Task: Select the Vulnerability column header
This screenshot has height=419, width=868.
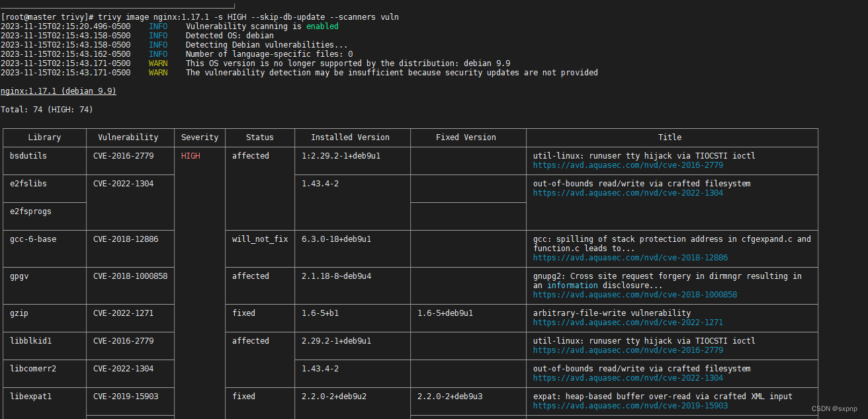Action: click(128, 137)
